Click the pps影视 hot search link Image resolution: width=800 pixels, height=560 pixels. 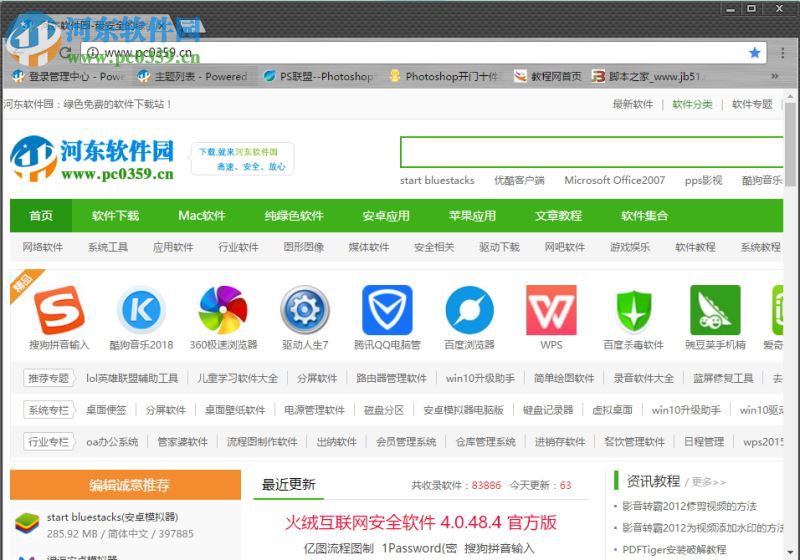click(703, 180)
